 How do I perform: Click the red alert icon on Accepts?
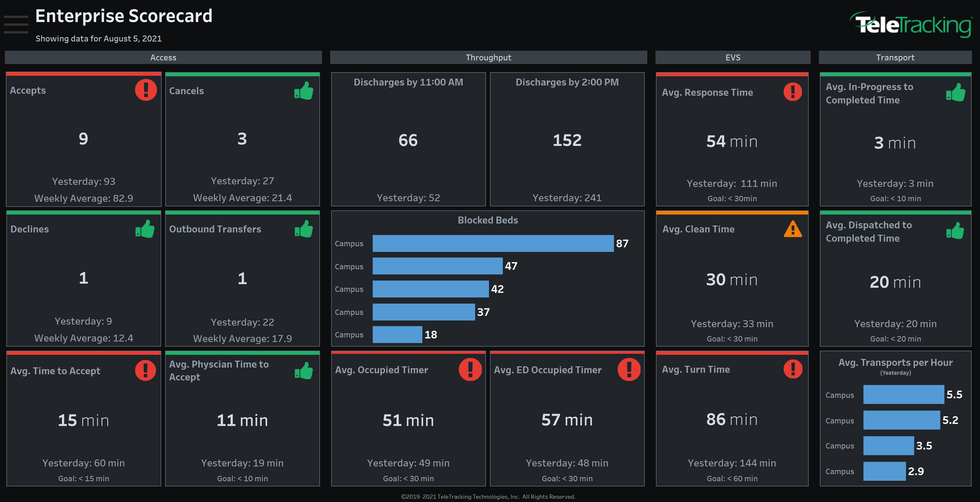click(x=146, y=90)
